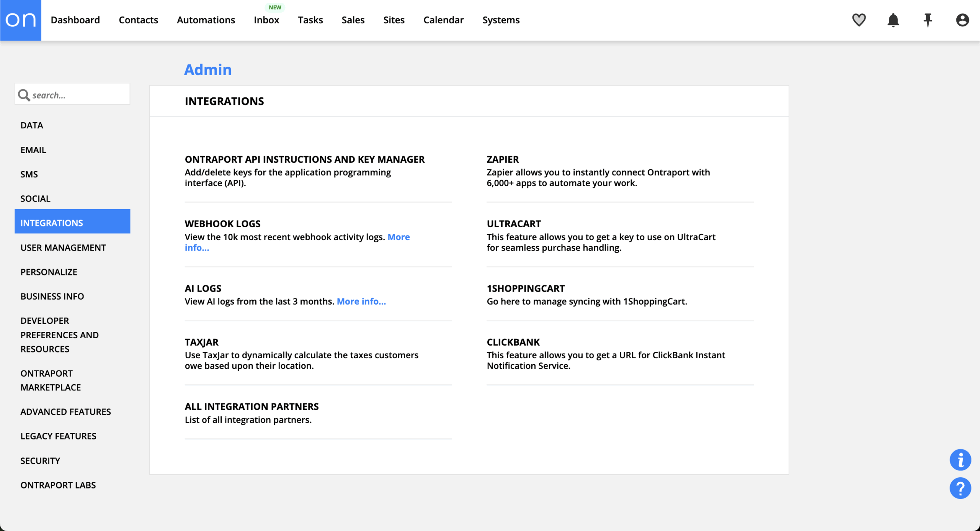This screenshot has width=980, height=531.
Task: Open USER MANAGEMENT settings
Action: click(63, 247)
